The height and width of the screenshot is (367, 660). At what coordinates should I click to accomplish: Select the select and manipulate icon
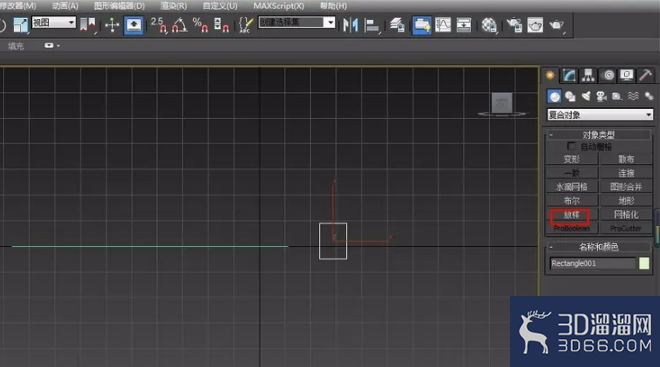tap(112, 25)
